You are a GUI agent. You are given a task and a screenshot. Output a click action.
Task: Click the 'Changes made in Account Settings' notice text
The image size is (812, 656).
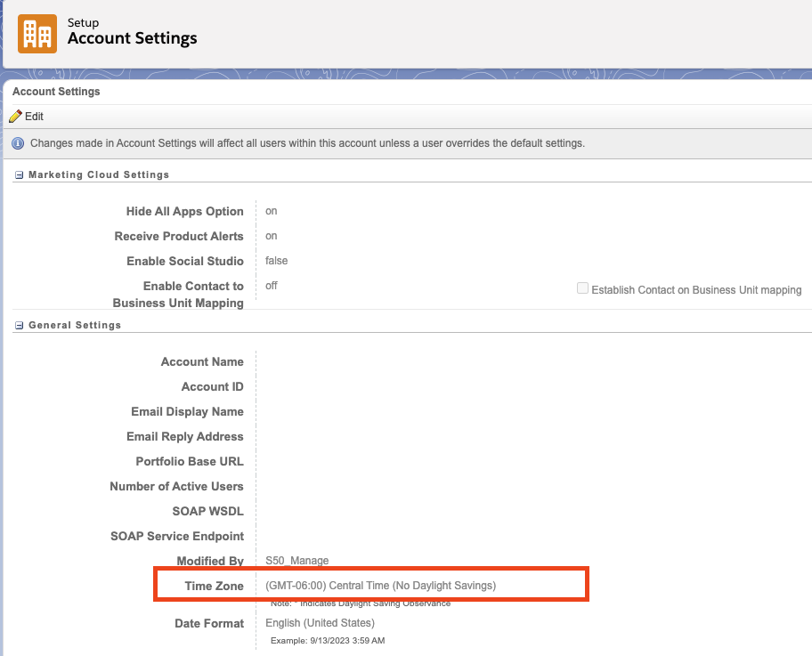click(x=307, y=143)
